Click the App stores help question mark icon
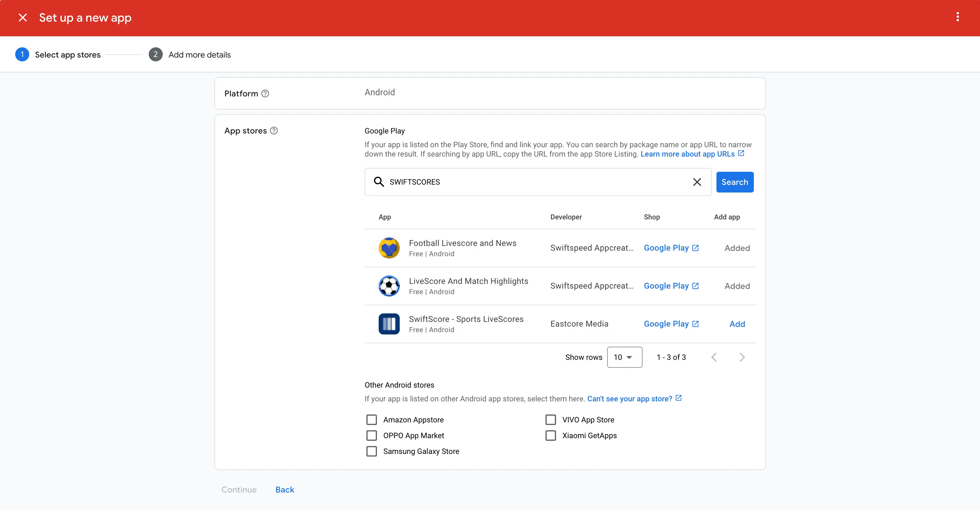Screen dimensions: 980x510 tap(274, 131)
